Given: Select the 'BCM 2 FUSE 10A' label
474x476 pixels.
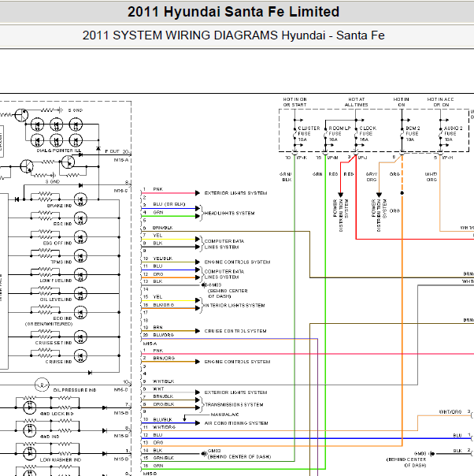Looking at the screenshot, I should [413, 134].
